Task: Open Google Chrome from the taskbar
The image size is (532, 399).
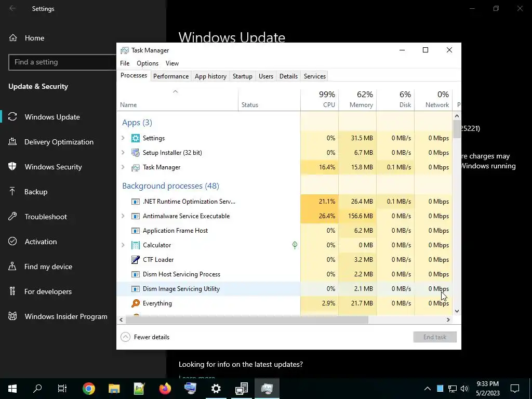Action: [88, 389]
